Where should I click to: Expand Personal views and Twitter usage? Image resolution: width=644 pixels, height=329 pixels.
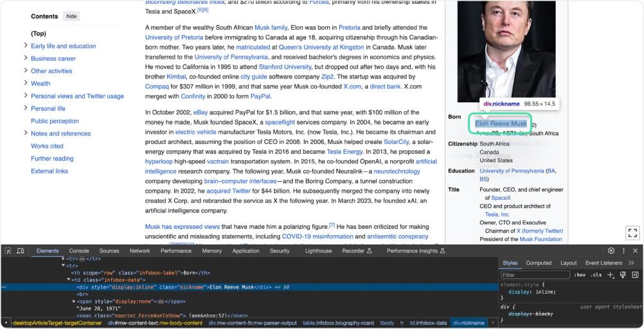(x=26, y=96)
